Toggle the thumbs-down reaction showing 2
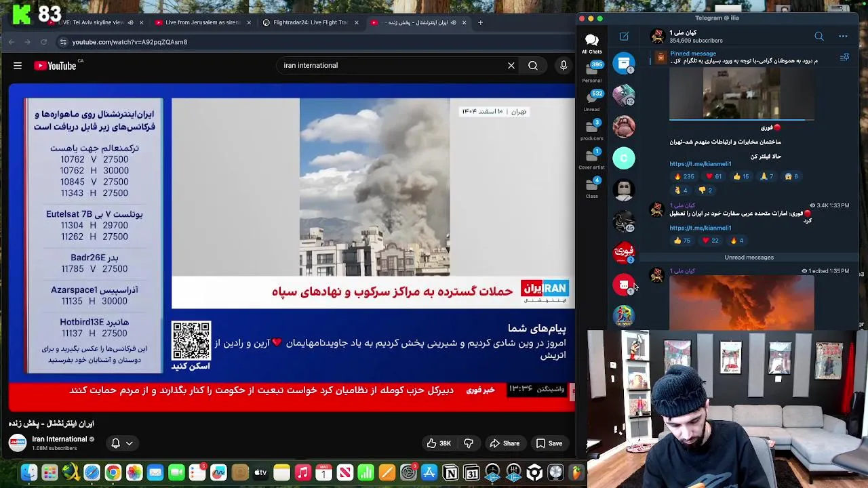 (705, 190)
